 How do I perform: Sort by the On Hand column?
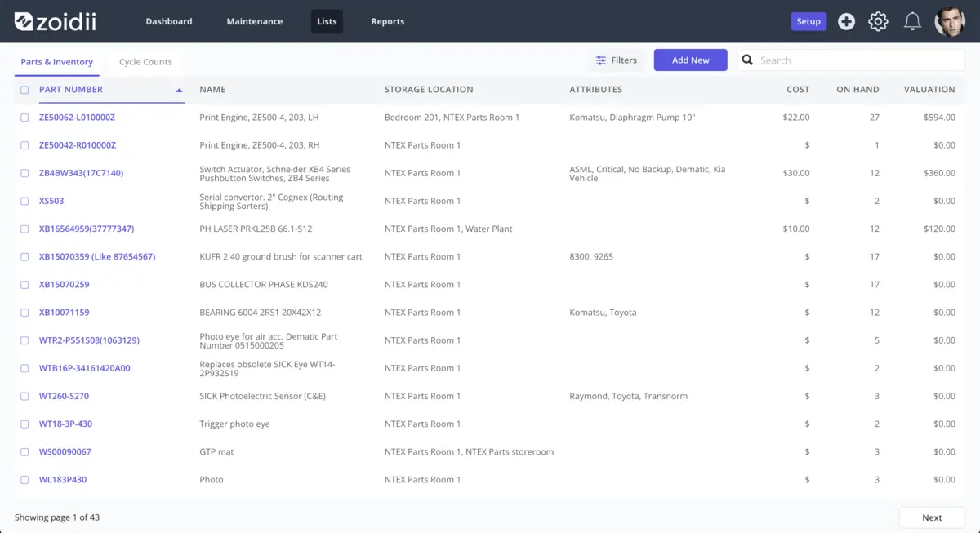[857, 90]
